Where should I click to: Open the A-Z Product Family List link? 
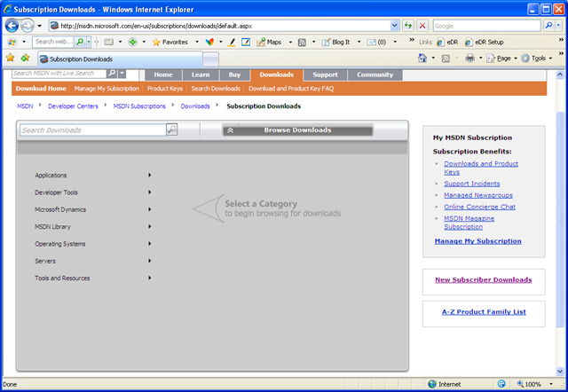(x=484, y=311)
